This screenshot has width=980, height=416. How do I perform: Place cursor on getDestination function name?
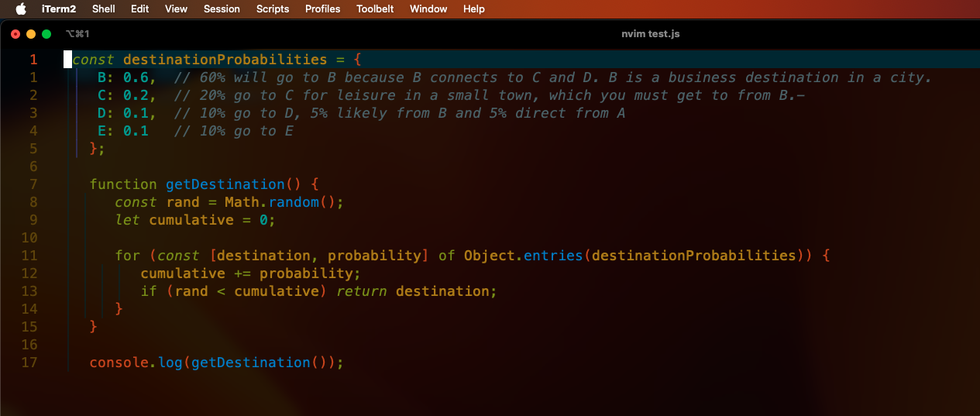225,184
